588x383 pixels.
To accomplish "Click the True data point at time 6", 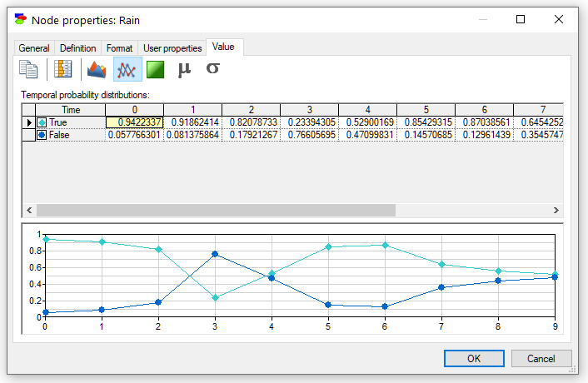I will 385,245.
